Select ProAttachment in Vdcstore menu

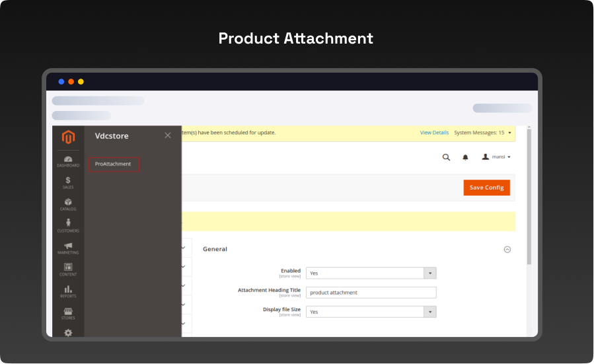[x=114, y=164]
